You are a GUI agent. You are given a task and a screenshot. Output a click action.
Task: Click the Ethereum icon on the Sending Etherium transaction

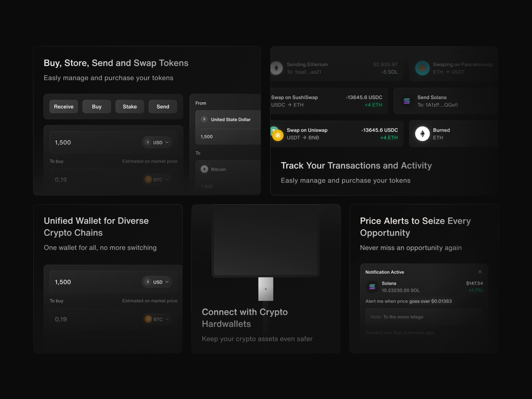click(276, 67)
